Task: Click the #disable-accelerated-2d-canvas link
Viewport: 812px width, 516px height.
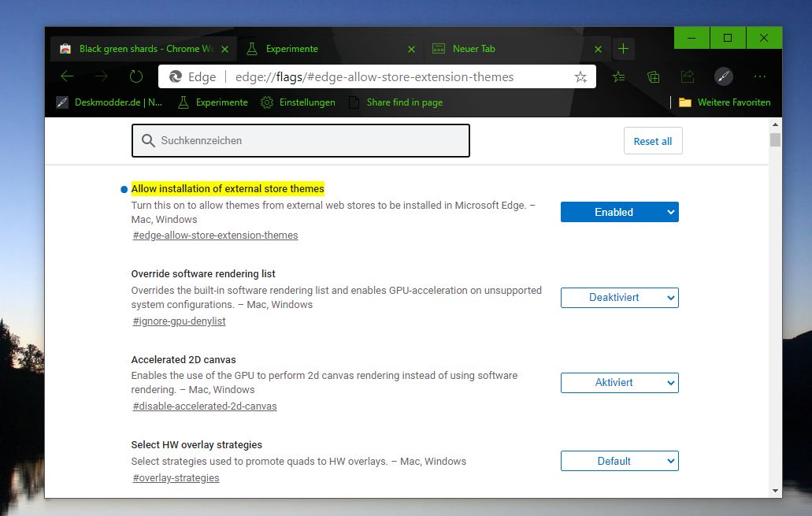Action: point(205,406)
